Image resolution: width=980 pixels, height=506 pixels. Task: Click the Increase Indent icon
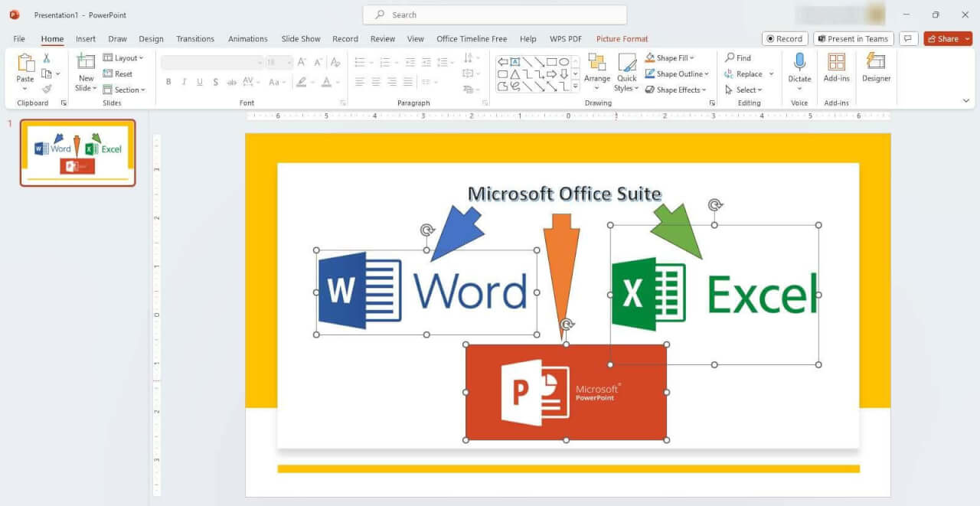point(426,62)
